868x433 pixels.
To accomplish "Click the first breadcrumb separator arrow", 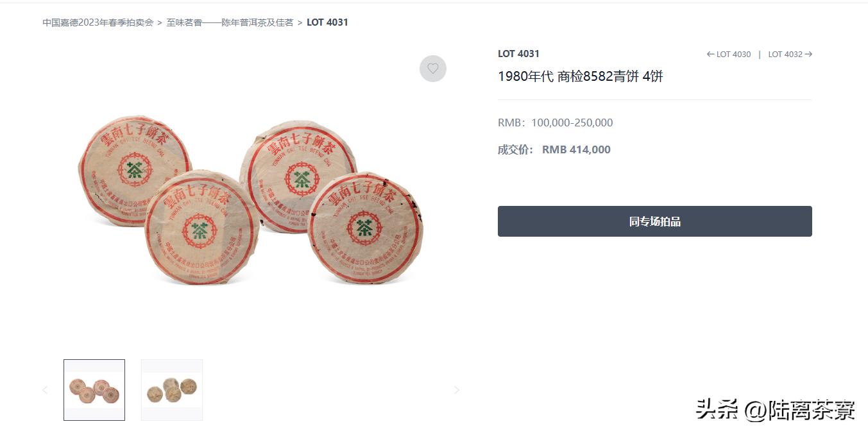I will [x=160, y=22].
